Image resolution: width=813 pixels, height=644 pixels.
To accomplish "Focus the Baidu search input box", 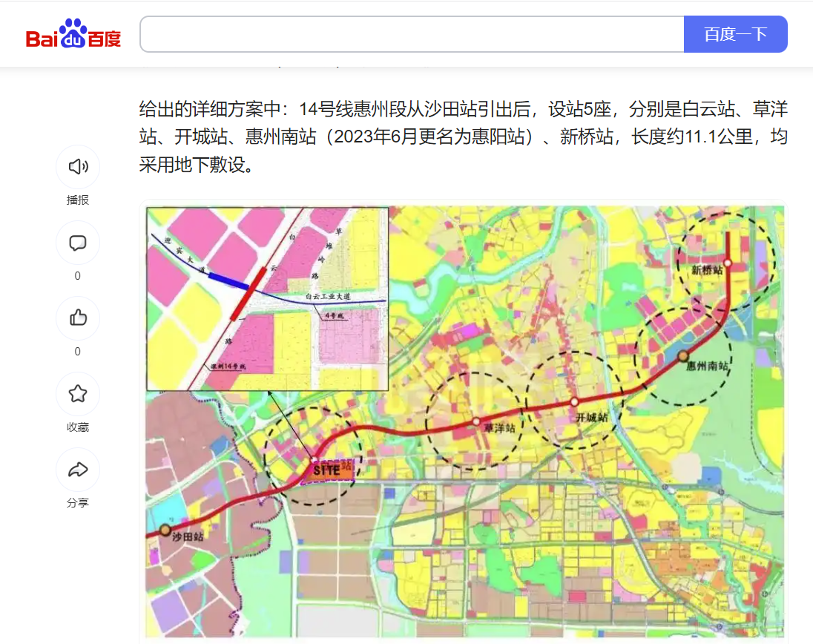I will coord(412,34).
